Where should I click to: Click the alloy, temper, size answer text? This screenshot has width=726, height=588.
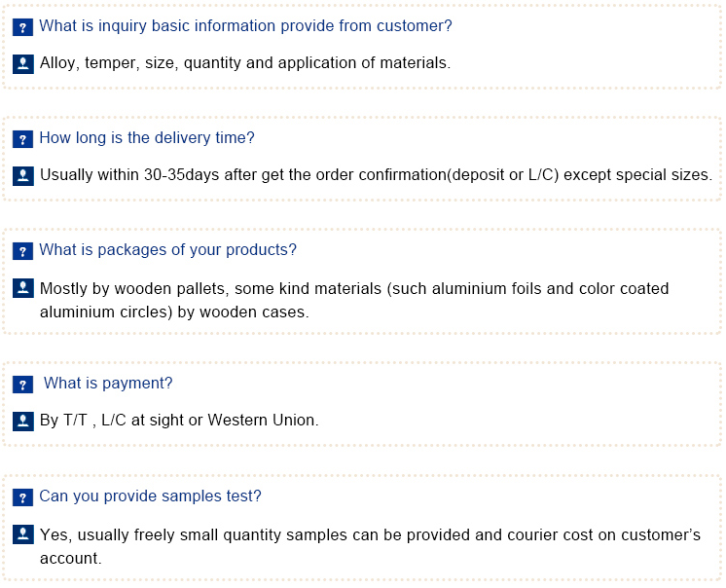pos(245,63)
